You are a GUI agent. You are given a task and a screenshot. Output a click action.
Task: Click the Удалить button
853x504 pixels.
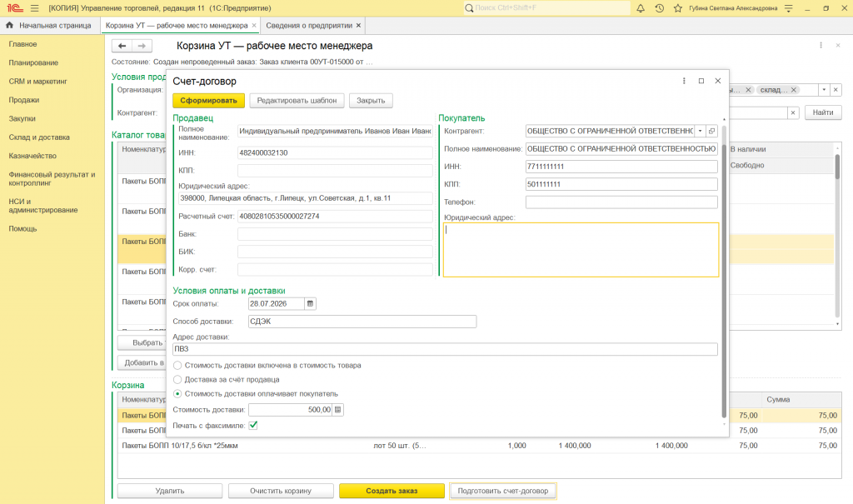pyautogui.click(x=170, y=491)
